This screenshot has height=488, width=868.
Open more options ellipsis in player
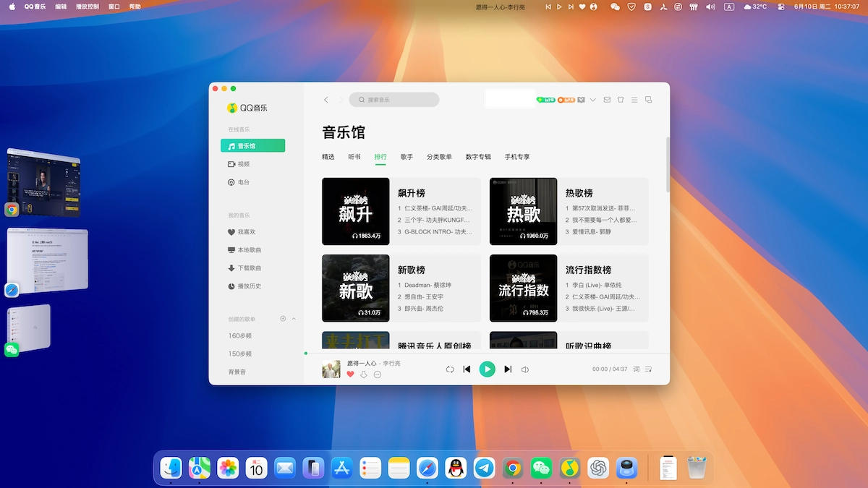[378, 374]
